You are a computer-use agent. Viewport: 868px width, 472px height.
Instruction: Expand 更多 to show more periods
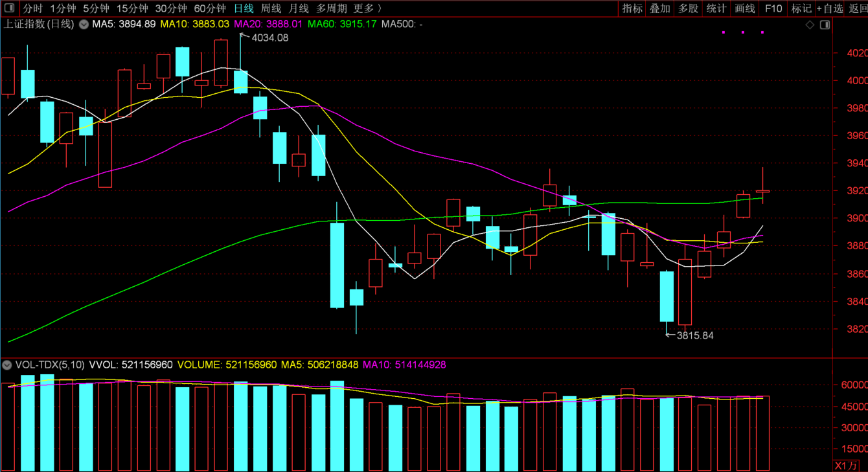367,8
